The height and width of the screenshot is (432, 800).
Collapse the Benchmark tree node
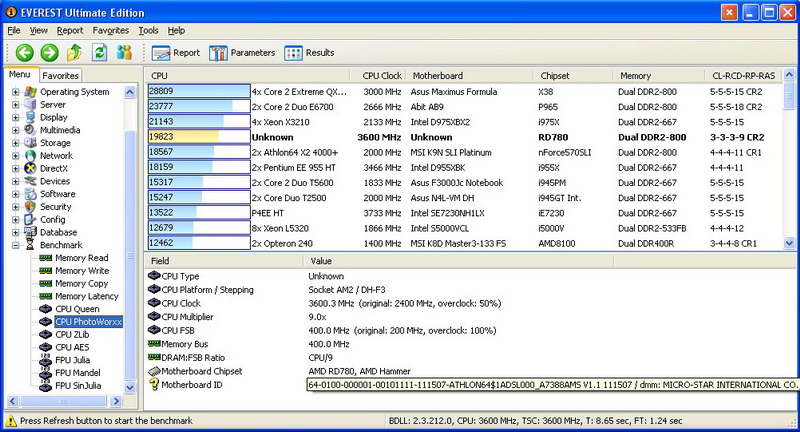15,245
